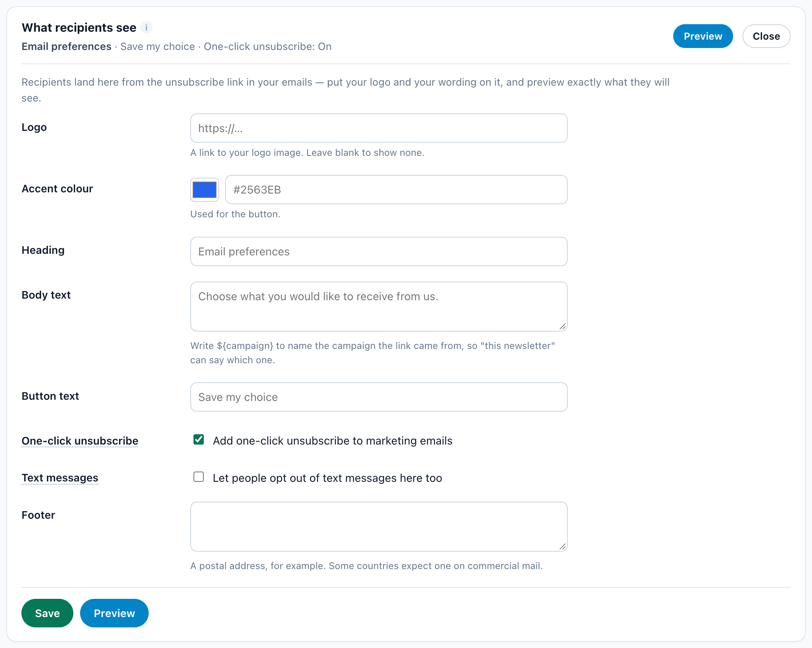This screenshot has width=812, height=648.
Task: Open the blue accent colour swatch
Action: pyautogui.click(x=205, y=190)
